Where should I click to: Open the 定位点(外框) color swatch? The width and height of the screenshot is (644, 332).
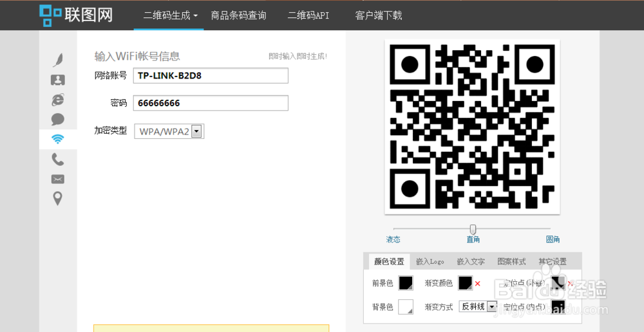(x=558, y=283)
